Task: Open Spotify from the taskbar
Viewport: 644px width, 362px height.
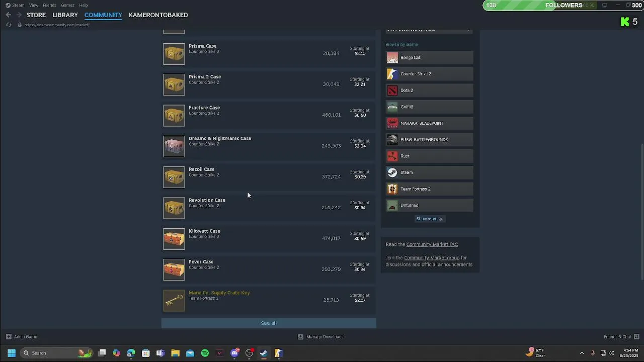Action: coord(205,353)
